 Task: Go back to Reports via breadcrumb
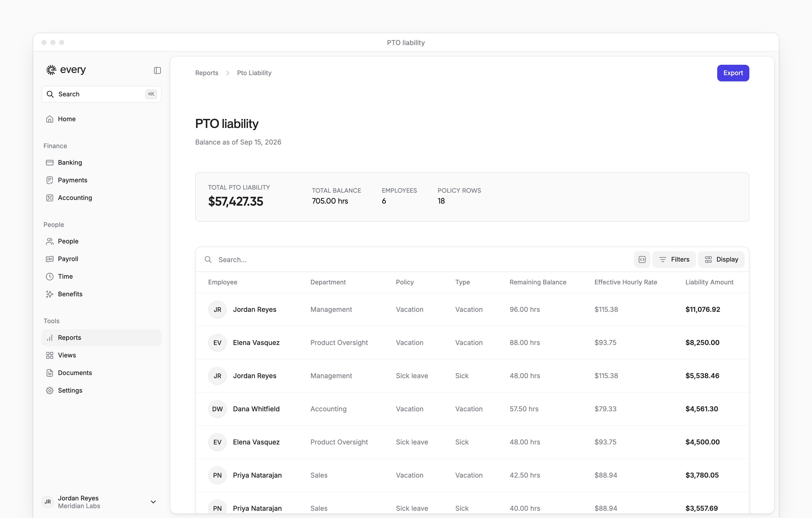pos(207,73)
